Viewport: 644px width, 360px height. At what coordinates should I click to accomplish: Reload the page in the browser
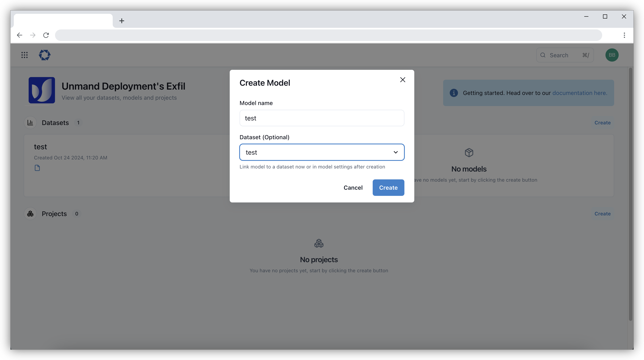click(46, 35)
